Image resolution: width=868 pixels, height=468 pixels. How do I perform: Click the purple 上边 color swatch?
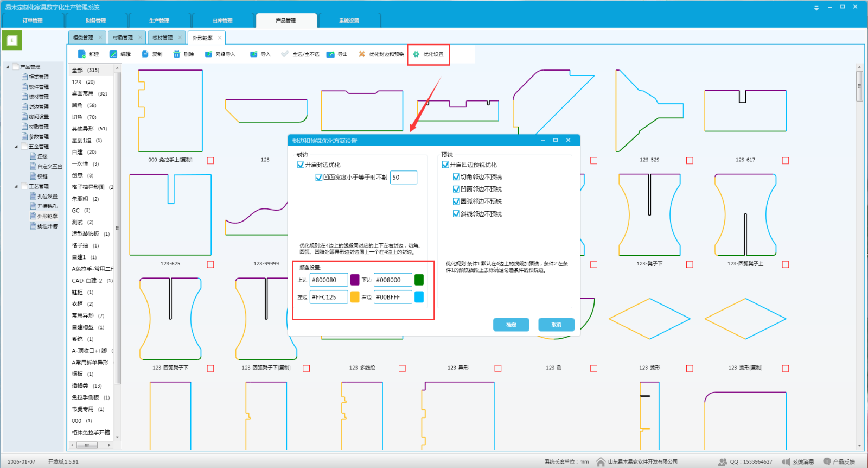355,280
